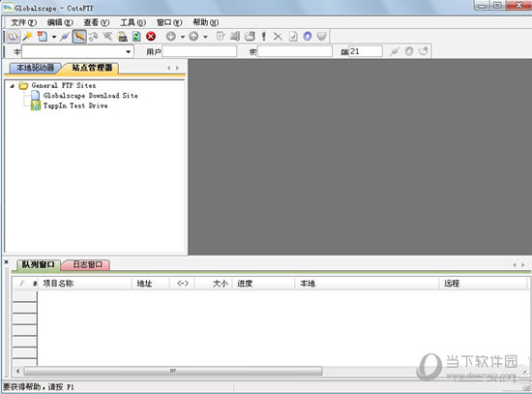Close the bottom queue pane with X

point(6,262)
